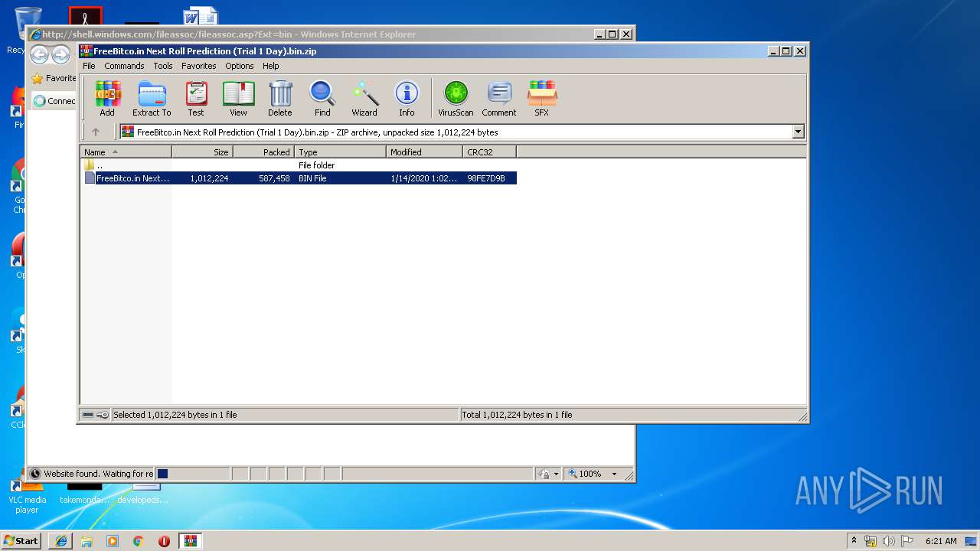Click the taskbar clock showing 6:21 AM
This screenshot has width=980, height=551.
(x=941, y=541)
